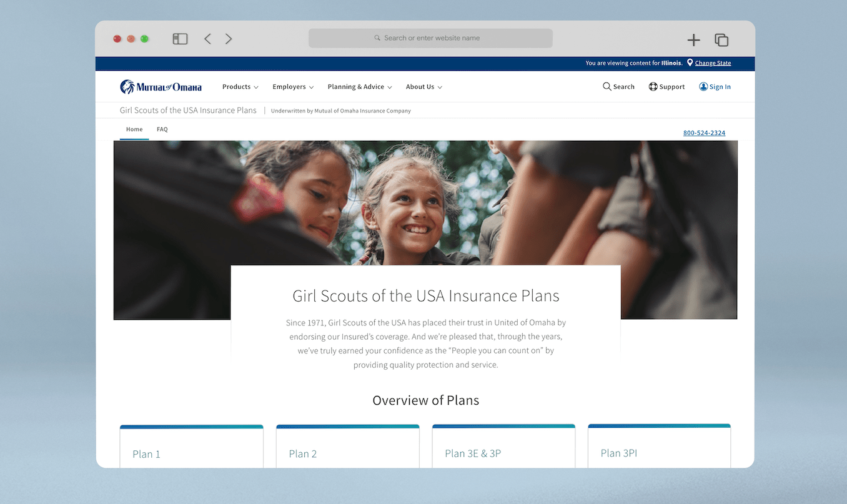Click the location pin icon by Change State
The image size is (847, 504).
[690, 63]
